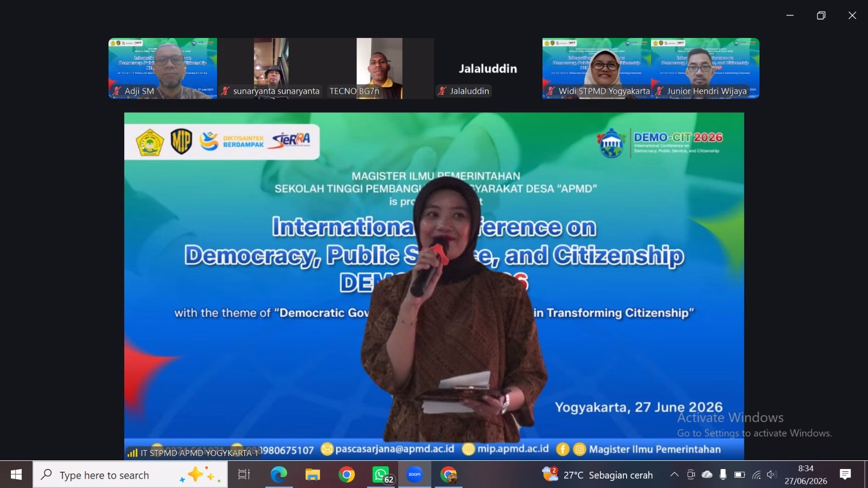
Task: Click the Diktisaintek Berdampak logo
Action: (232, 142)
